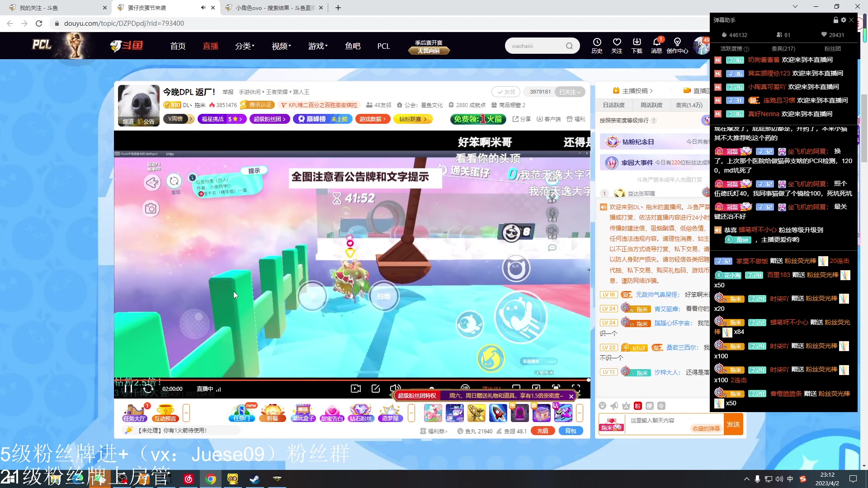Open 主播投稿 link
Viewport: 868px width, 488px height.
click(x=633, y=90)
